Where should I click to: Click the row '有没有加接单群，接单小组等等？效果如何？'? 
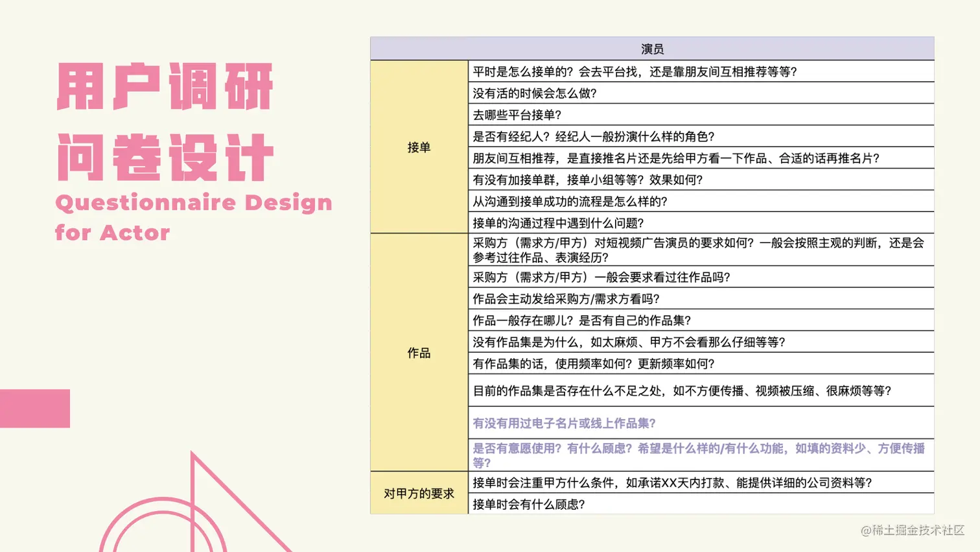[x=701, y=180]
